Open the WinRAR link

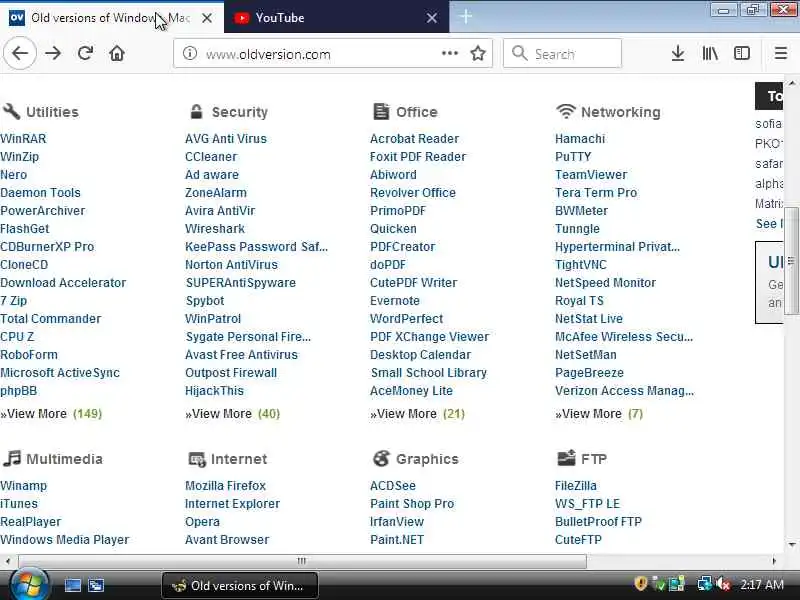tap(23, 139)
